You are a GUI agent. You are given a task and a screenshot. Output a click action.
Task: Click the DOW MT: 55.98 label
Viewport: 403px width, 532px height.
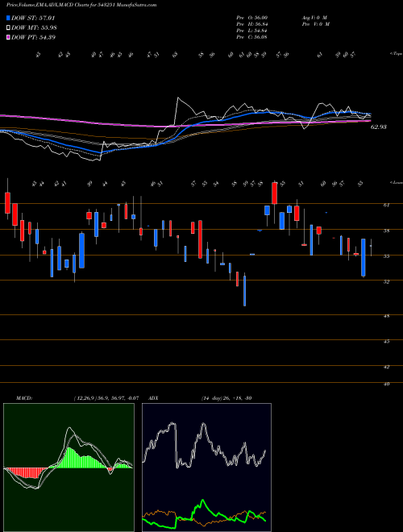click(34, 27)
